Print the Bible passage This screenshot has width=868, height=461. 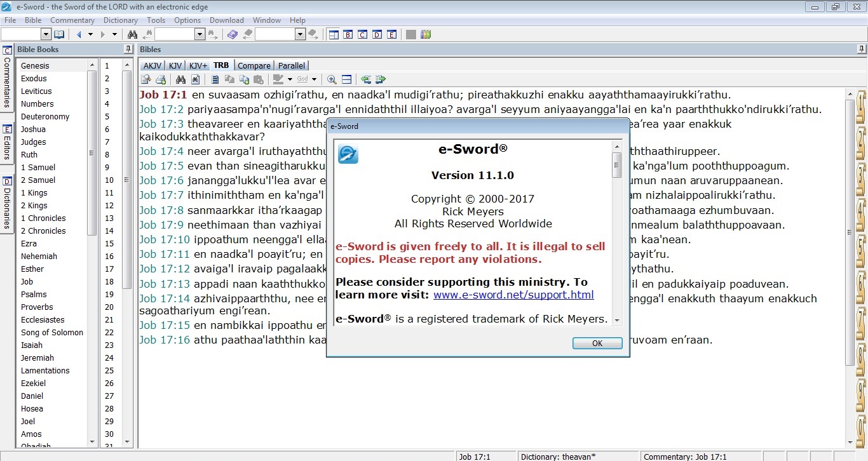coord(161,79)
